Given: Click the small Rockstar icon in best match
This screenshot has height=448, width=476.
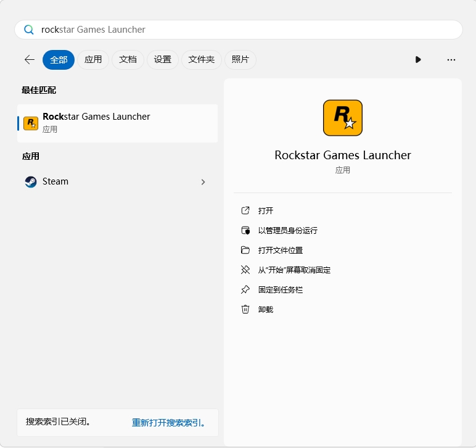Looking at the screenshot, I should click(31, 123).
